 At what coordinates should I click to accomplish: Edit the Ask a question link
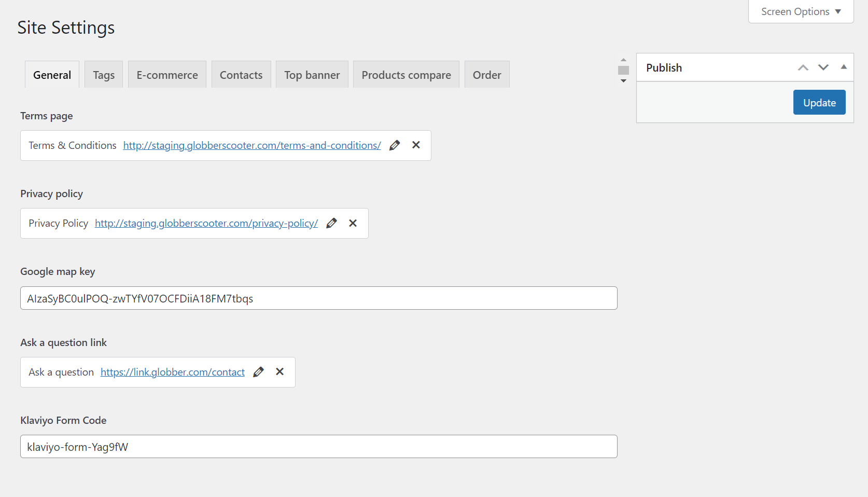point(258,372)
